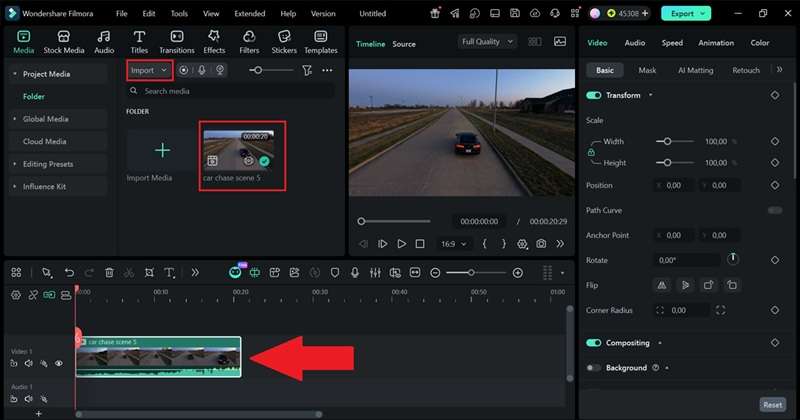Viewport: 800px width, 420px height.
Task: Click the text tool in timeline toolbar
Action: [x=169, y=273]
